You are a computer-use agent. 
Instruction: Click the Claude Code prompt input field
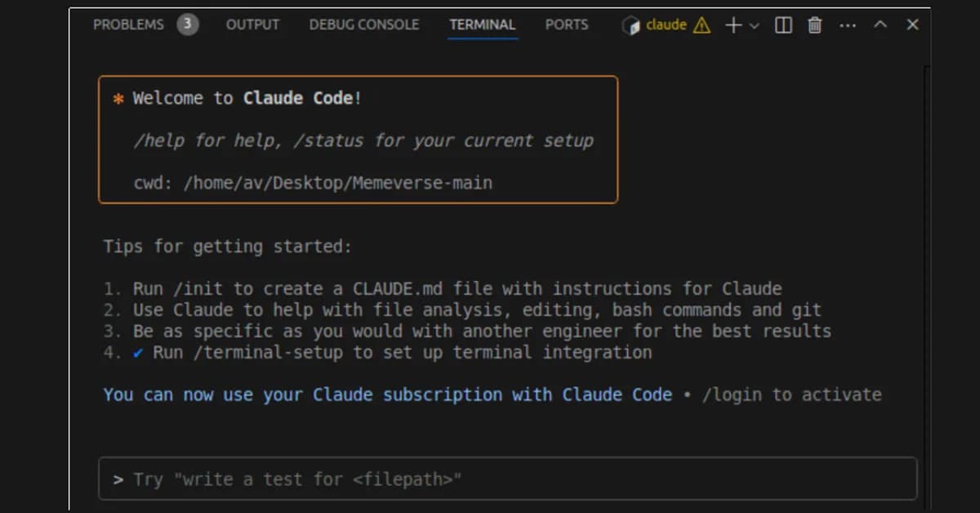pos(506,480)
